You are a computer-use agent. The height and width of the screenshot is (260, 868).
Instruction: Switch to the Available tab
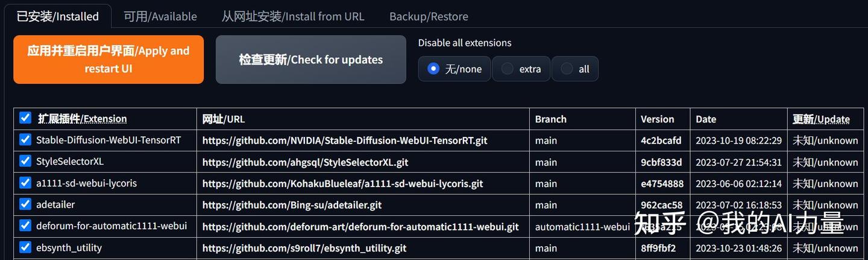(x=160, y=16)
